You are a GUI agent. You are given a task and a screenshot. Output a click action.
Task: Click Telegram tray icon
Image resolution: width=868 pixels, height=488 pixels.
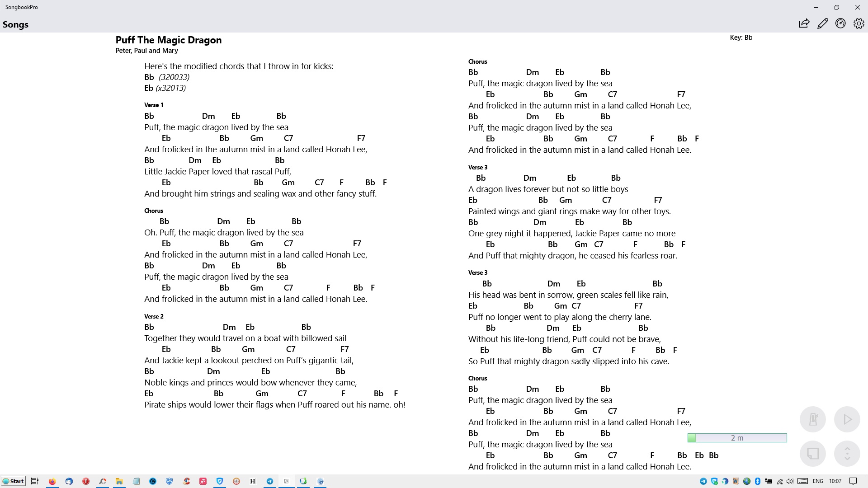pos(703,481)
